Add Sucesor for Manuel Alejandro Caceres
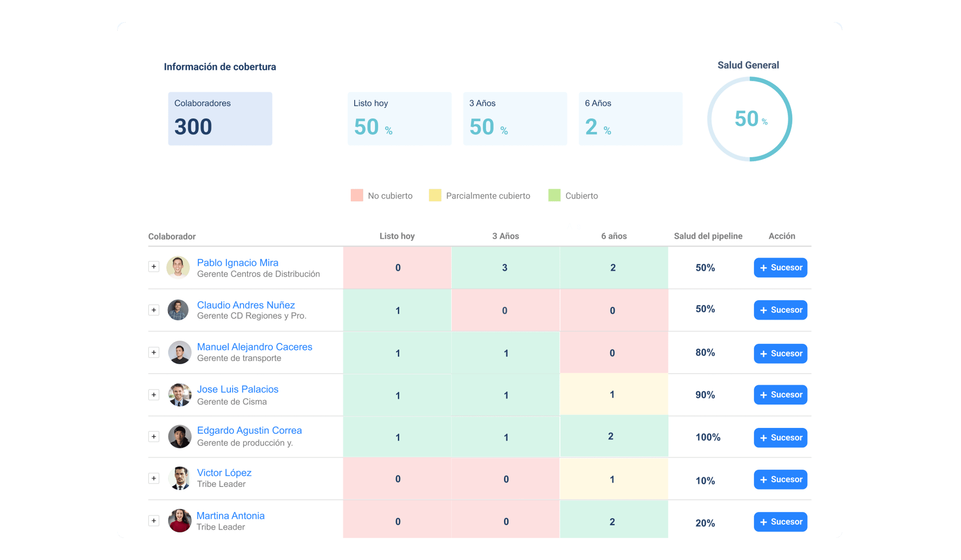This screenshot has width=961, height=560. click(x=780, y=353)
